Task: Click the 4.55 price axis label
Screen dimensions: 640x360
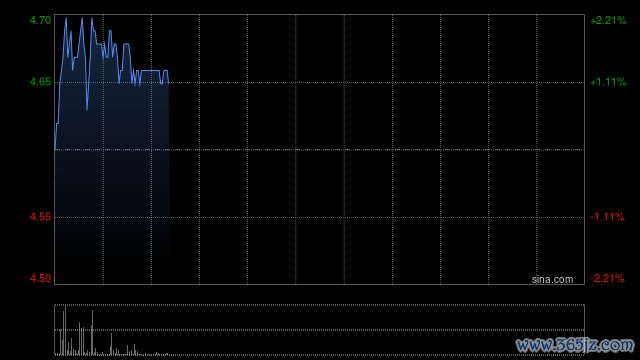Action: pos(40,217)
